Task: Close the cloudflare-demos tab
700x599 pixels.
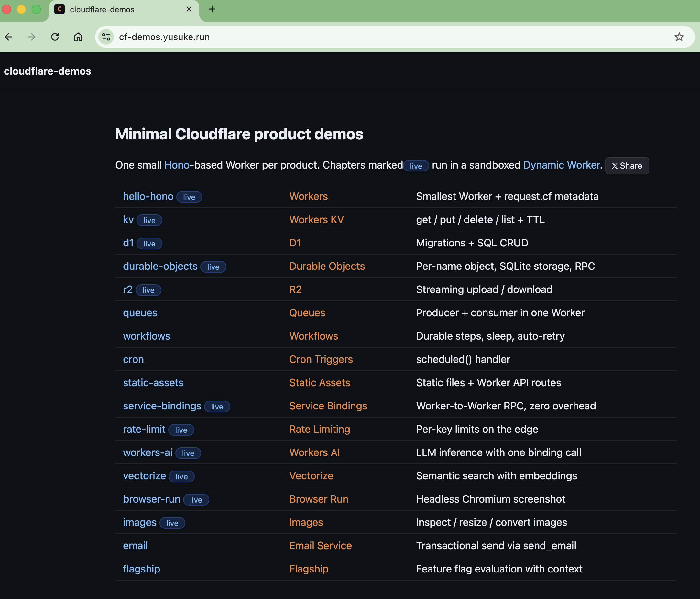Action: click(x=189, y=9)
